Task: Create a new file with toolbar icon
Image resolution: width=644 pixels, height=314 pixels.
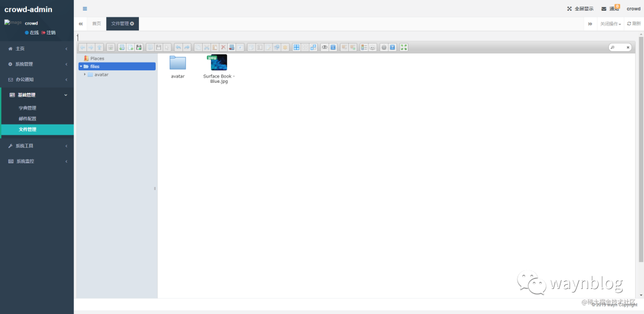Action: [131, 47]
